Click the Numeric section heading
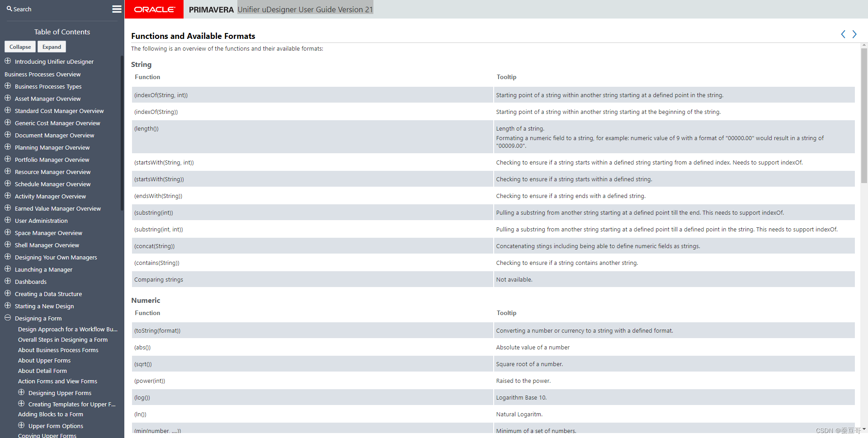Viewport: 868px width, 438px height. (146, 301)
